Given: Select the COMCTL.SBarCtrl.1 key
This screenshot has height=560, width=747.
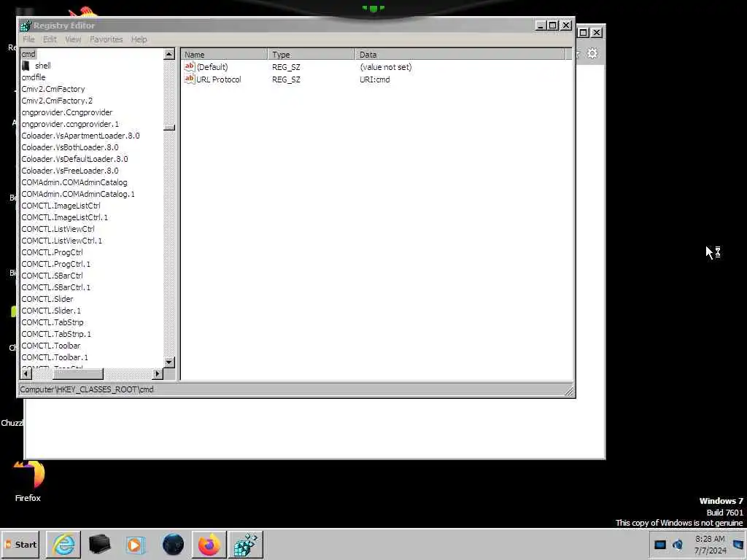Looking at the screenshot, I should (x=55, y=287).
